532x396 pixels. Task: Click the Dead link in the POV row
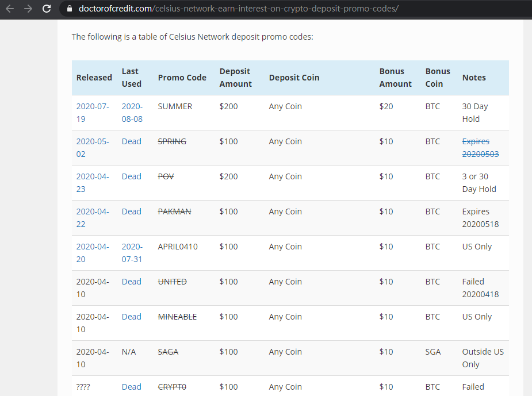coord(131,176)
